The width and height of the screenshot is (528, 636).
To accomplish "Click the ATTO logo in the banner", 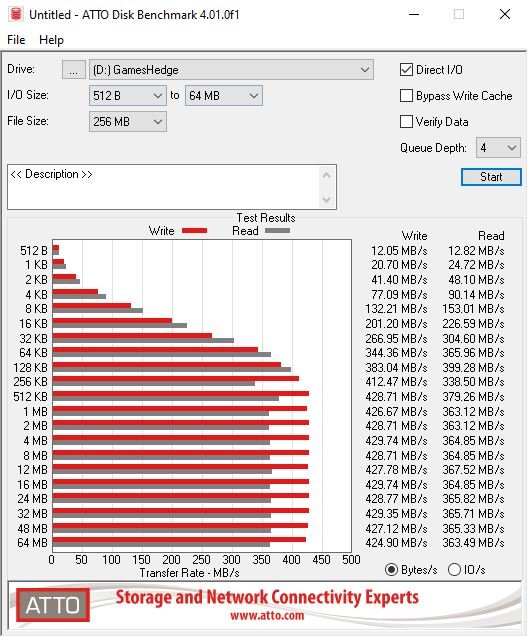I will coord(53,605).
